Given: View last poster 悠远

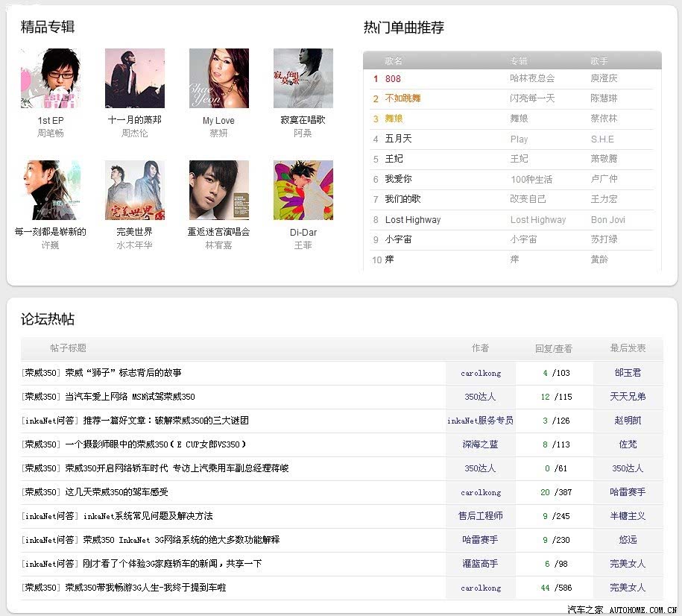Looking at the screenshot, I should coord(628,540).
